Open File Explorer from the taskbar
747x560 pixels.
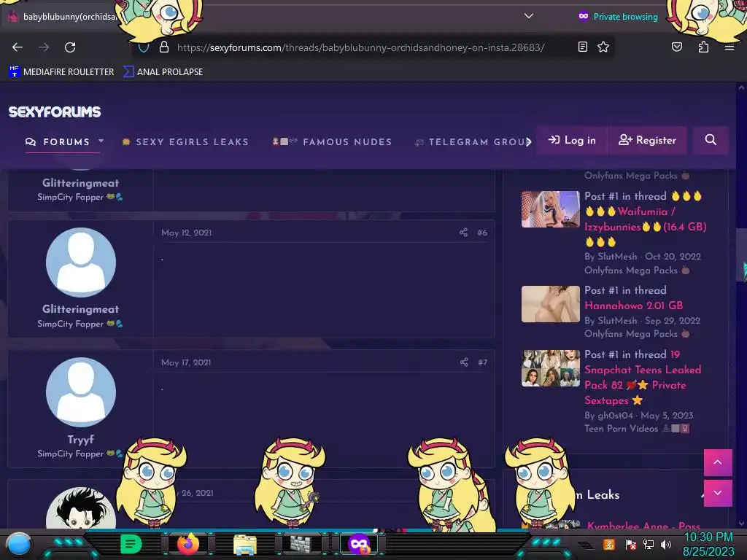click(x=245, y=545)
